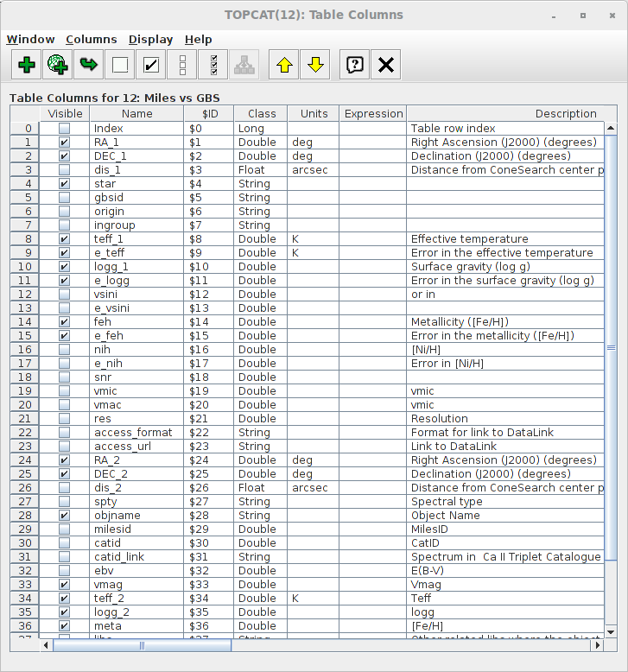Open the Help menu
This screenshot has height=672, width=628.
(x=198, y=40)
